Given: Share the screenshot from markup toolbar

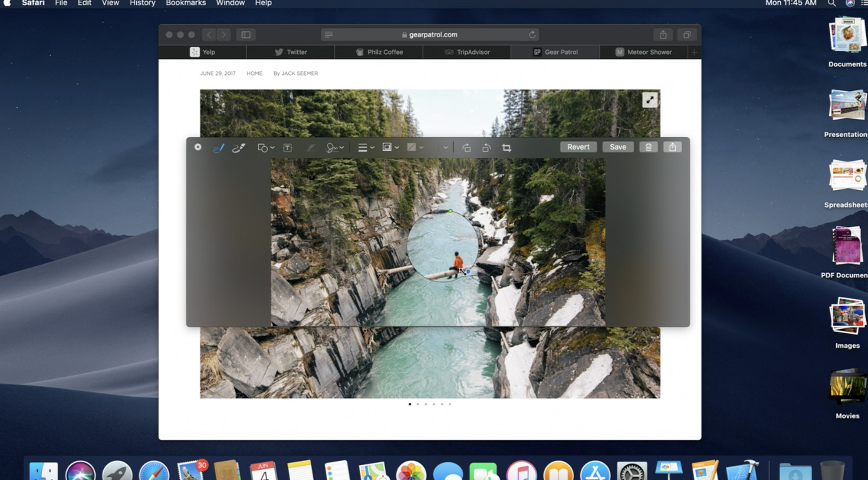Looking at the screenshot, I should coord(672,147).
